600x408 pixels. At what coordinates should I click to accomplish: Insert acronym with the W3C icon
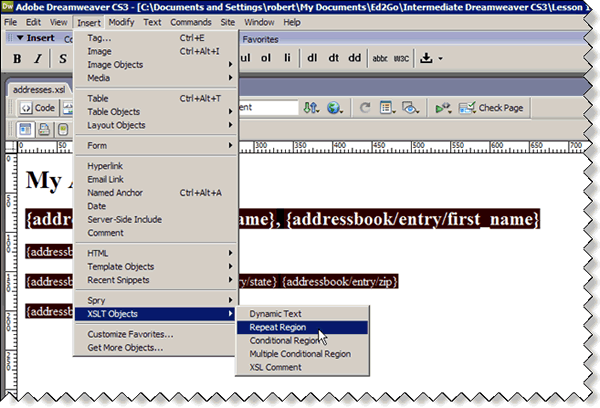401,59
